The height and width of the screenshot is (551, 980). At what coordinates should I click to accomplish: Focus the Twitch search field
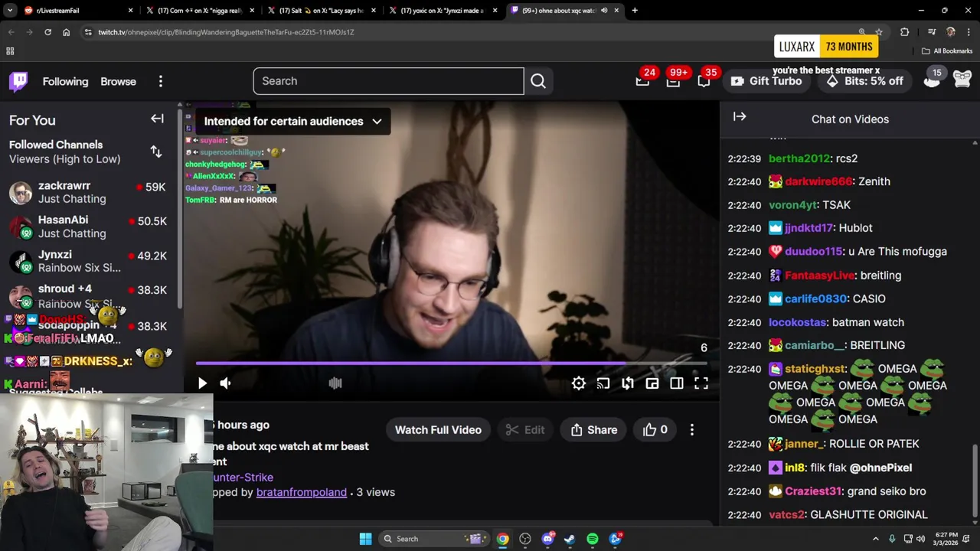(x=388, y=81)
